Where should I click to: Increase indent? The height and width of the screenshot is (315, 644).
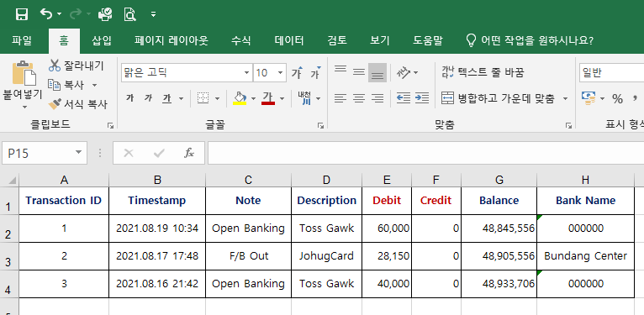422,98
